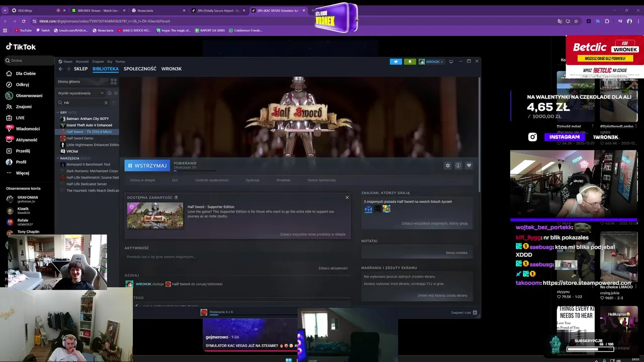Open Centrum społeczności link

tap(212, 180)
